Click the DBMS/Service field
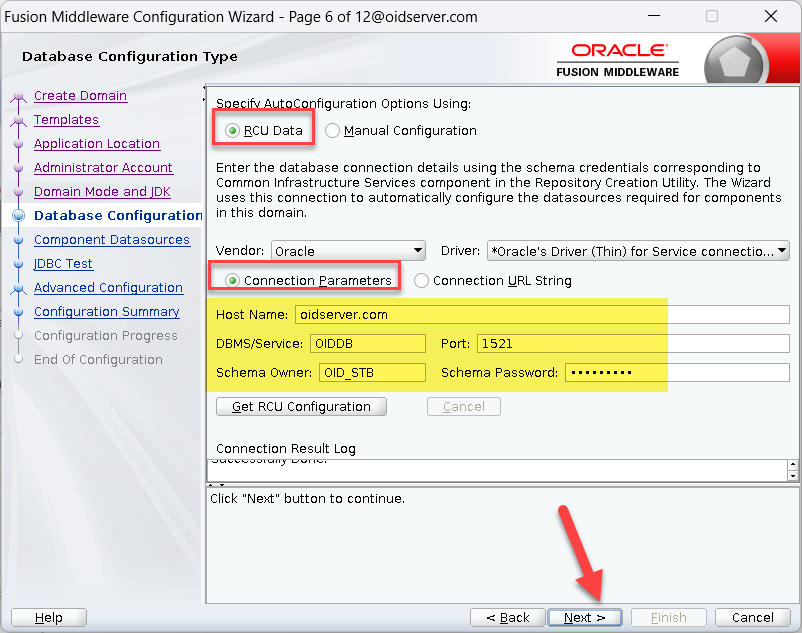 [x=368, y=344]
